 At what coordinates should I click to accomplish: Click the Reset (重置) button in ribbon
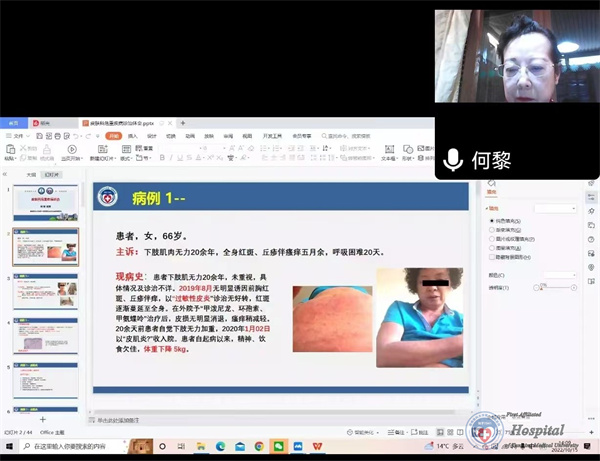144,148
